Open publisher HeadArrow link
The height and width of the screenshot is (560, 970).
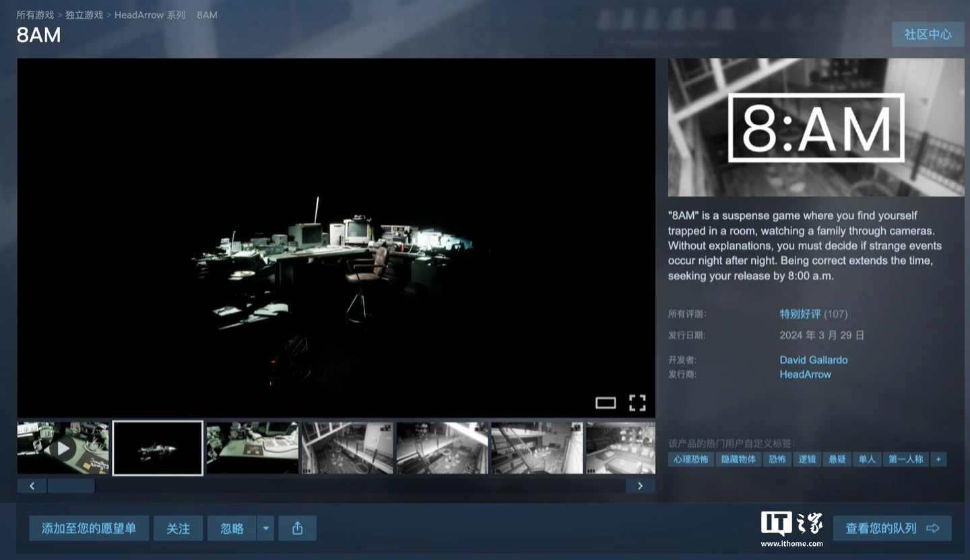805,374
